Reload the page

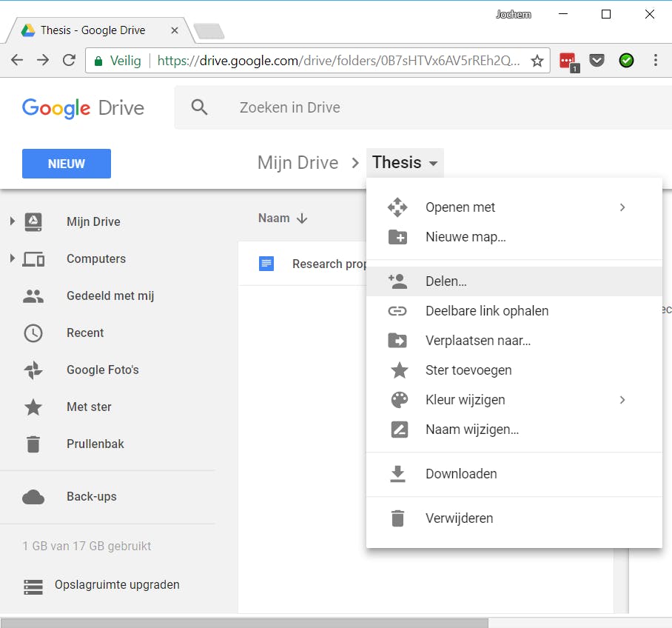[69, 60]
